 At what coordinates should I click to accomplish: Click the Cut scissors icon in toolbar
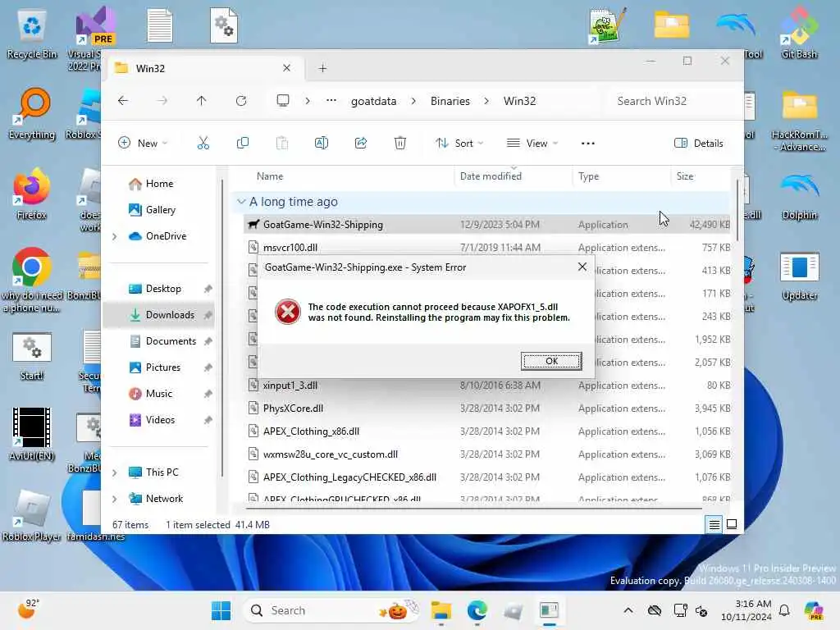point(203,143)
